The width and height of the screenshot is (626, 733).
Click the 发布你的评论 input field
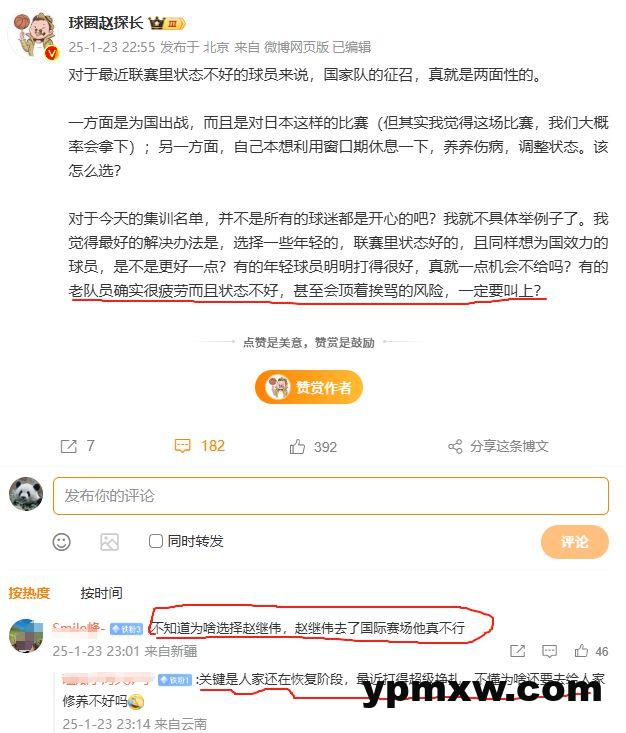pyautogui.click(x=331, y=496)
